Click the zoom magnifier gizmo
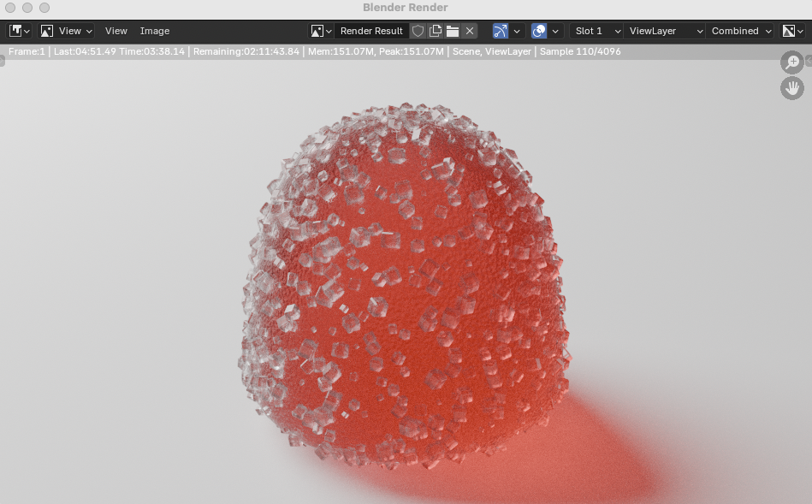Viewport: 812px width, 504px height. [792, 62]
